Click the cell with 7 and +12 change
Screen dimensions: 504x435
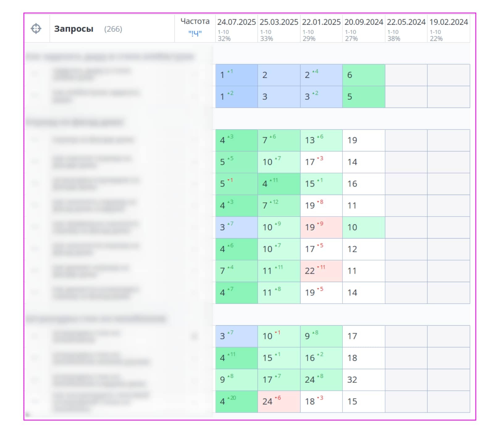[279, 205]
